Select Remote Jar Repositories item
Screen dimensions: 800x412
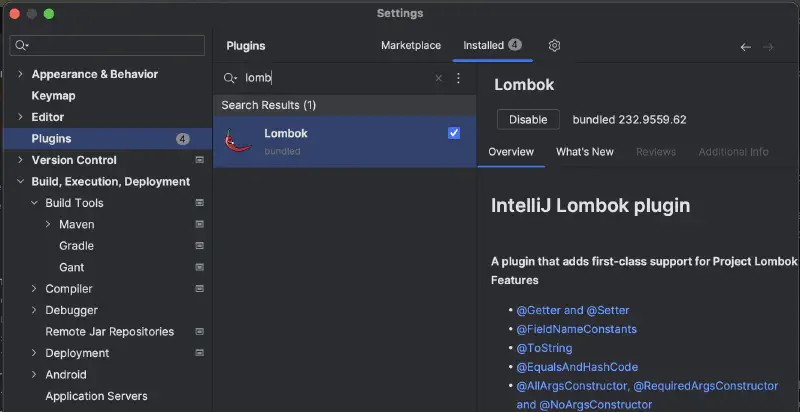[x=110, y=331]
